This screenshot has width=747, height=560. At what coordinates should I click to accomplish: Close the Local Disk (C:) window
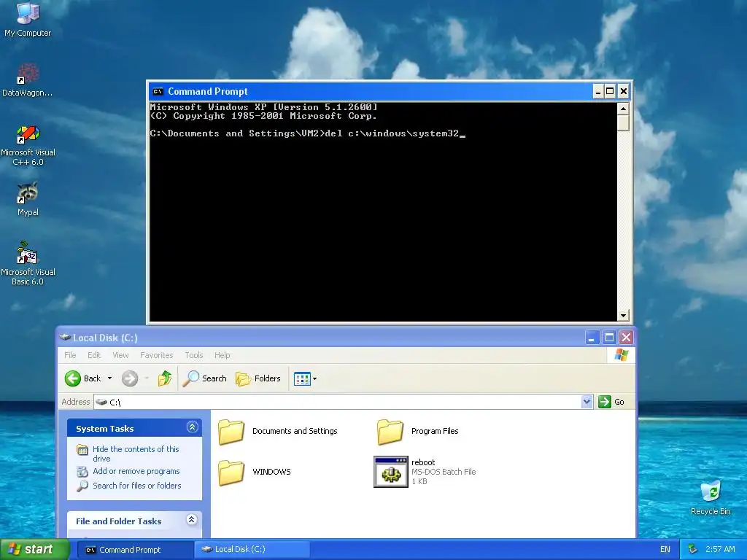pos(627,338)
